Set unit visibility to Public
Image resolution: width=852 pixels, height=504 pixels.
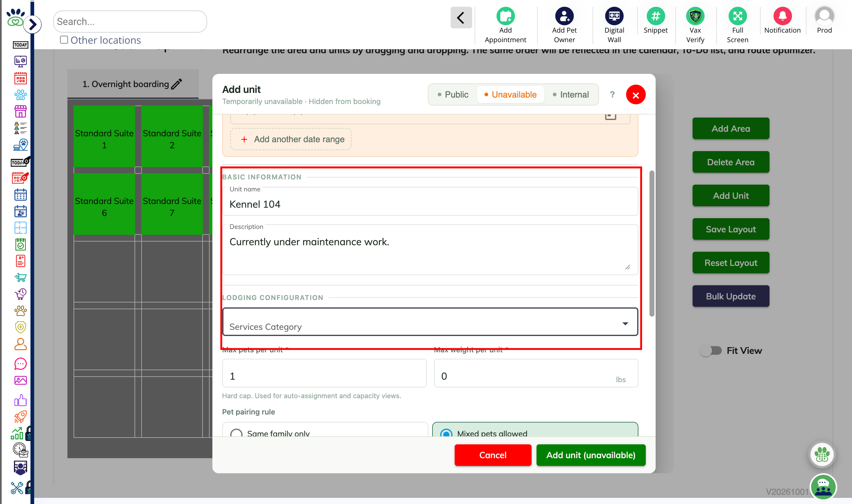click(x=452, y=94)
